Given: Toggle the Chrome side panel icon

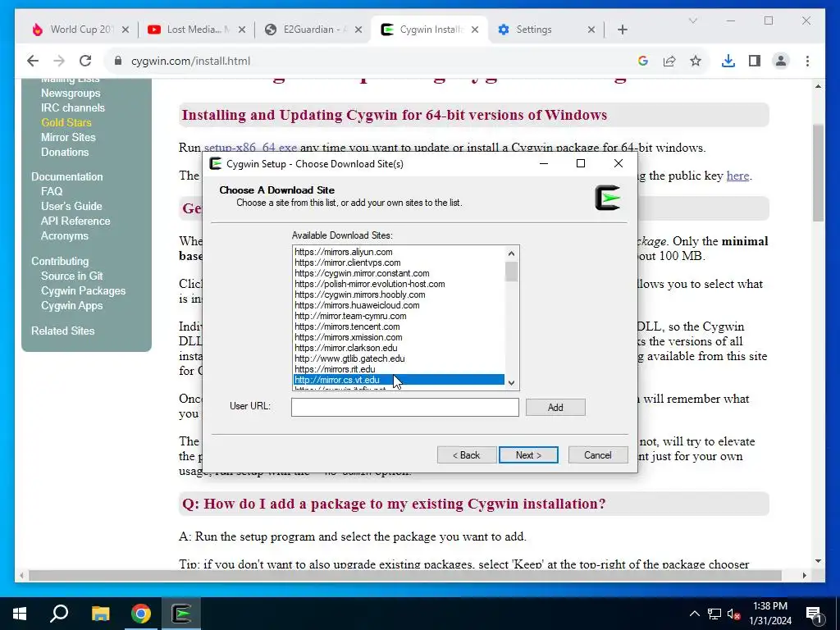Looking at the screenshot, I should point(755,61).
